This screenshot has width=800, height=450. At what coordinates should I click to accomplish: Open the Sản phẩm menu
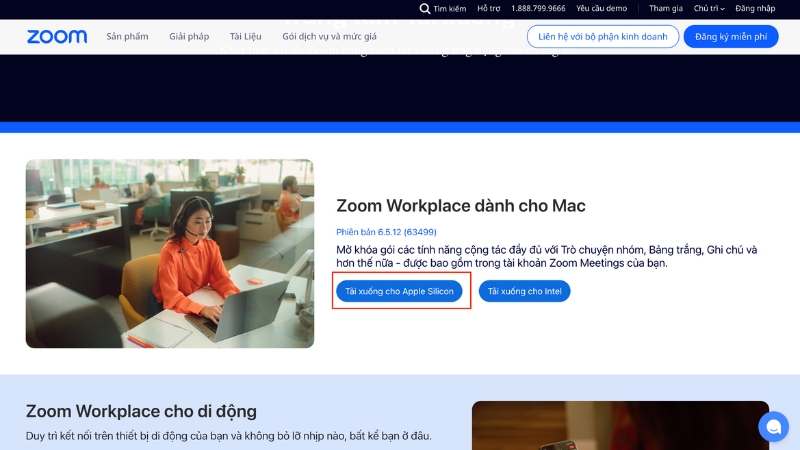click(127, 36)
